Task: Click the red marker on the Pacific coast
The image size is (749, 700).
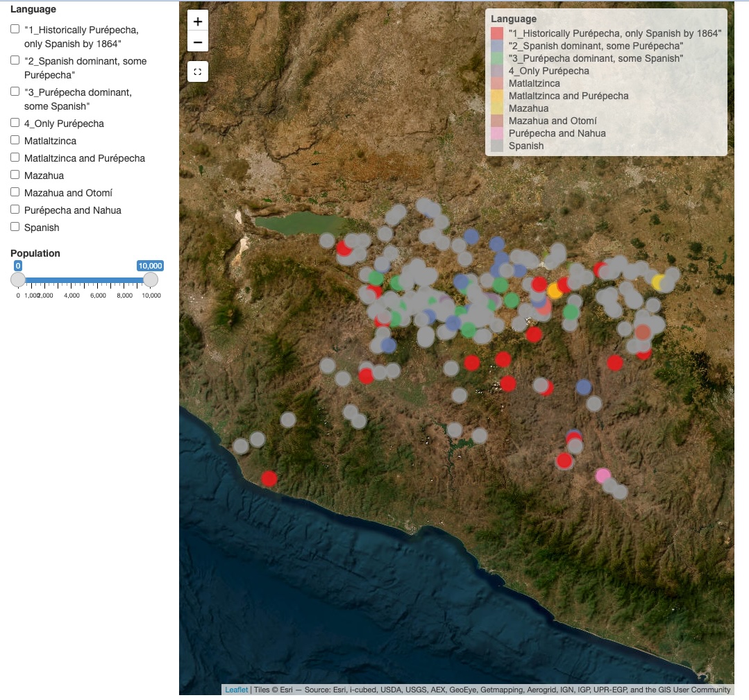Action: [x=269, y=479]
